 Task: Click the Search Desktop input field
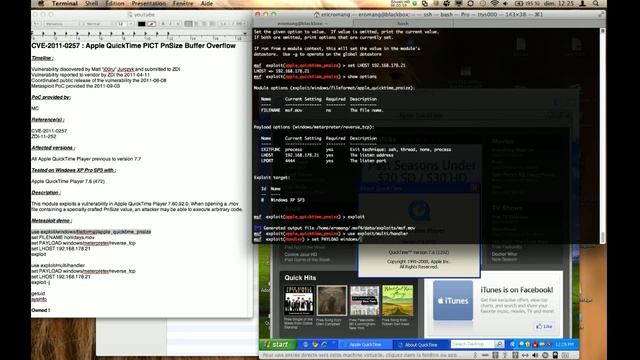point(473,344)
